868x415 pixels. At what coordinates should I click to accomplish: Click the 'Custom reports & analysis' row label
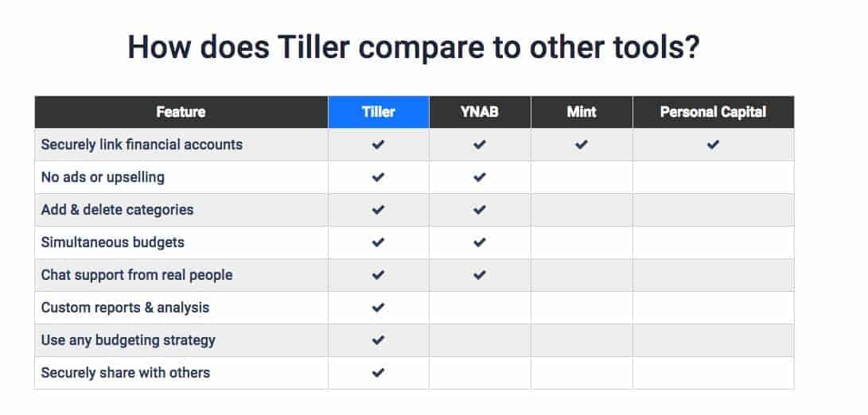pyautogui.click(x=125, y=308)
